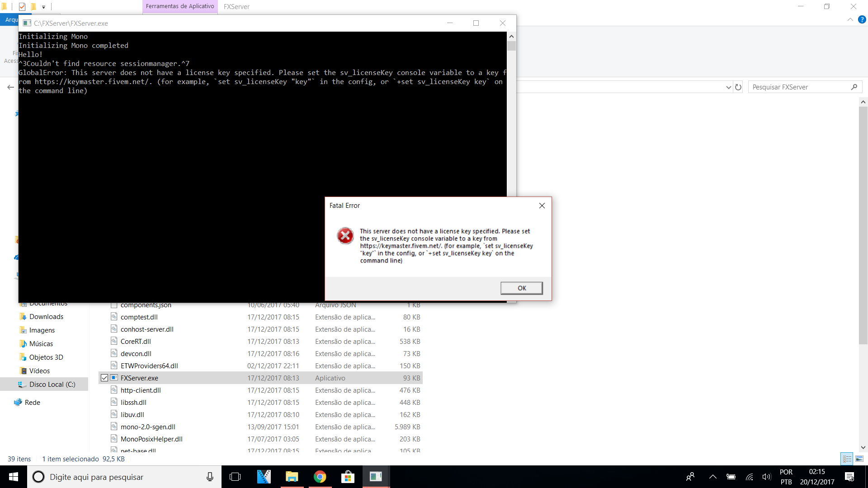Select Disco Local (C:) in sidebar
The height and width of the screenshot is (488, 868).
point(52,385)
